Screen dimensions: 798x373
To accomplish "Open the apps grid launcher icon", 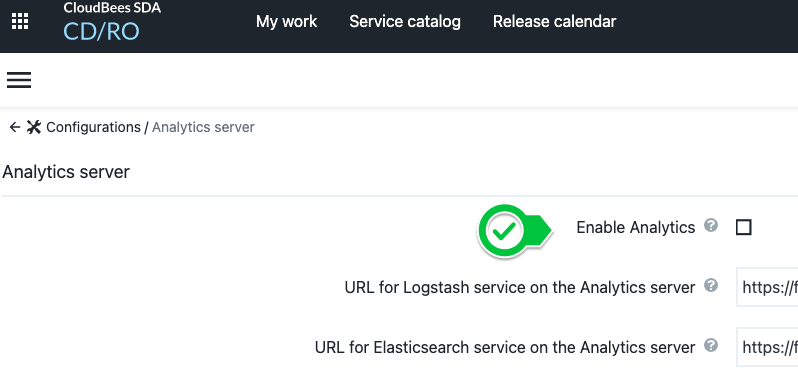I will 20,21.
